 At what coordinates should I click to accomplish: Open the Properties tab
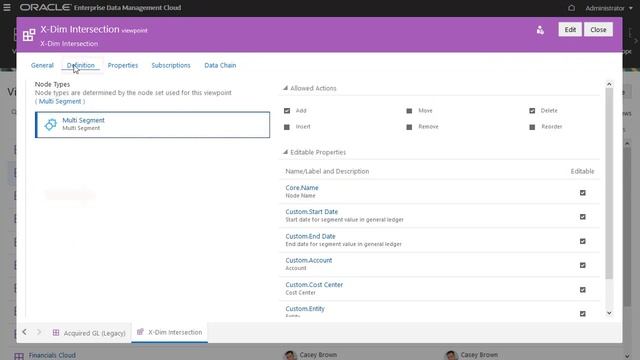click(x=123, y=65)
